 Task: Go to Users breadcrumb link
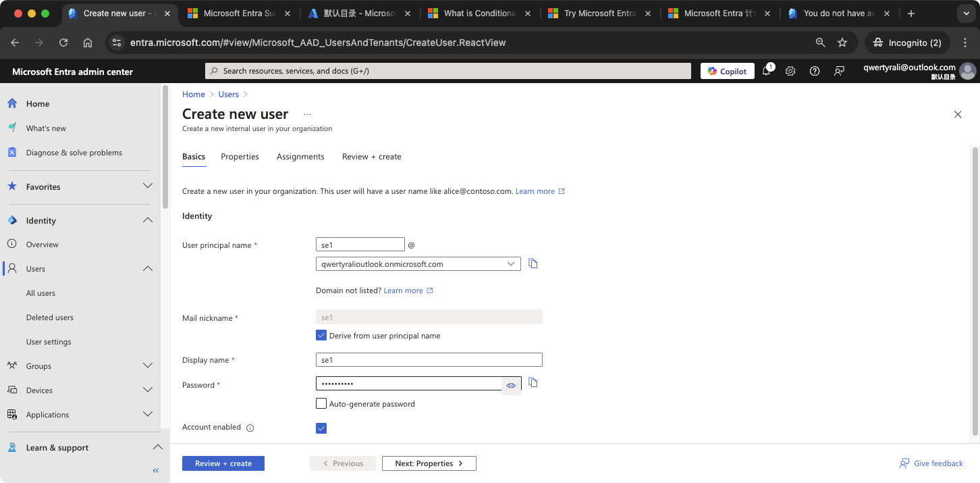(228, 95)
